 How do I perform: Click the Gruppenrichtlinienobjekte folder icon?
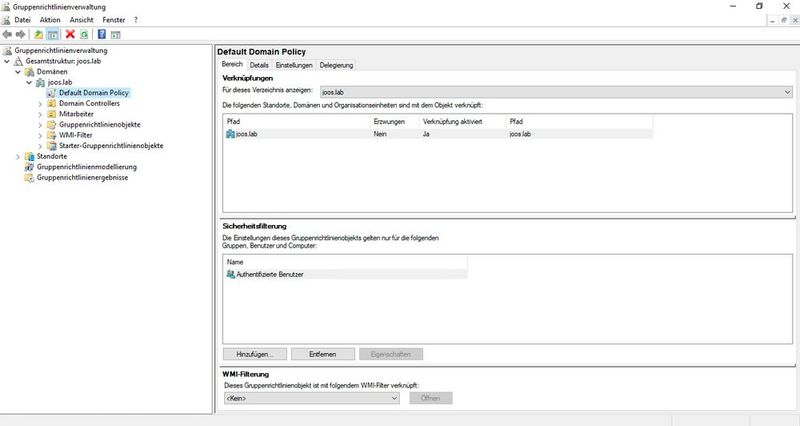coord(51,124)
